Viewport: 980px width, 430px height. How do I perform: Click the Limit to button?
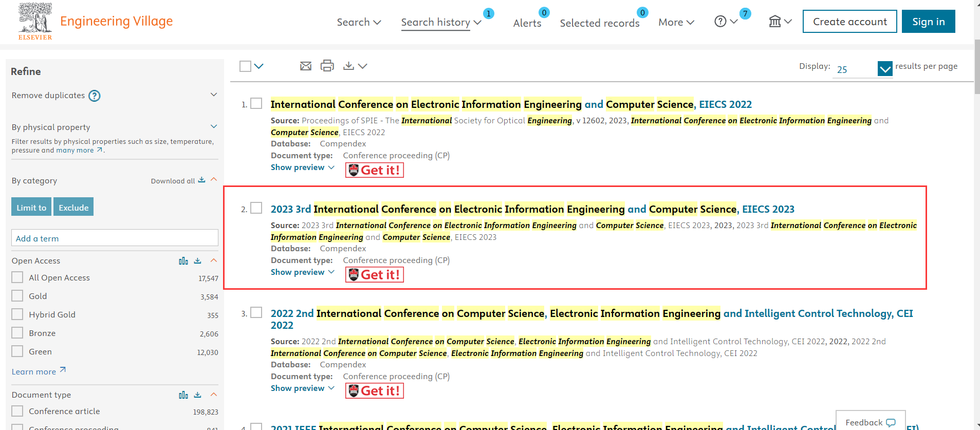31,207
